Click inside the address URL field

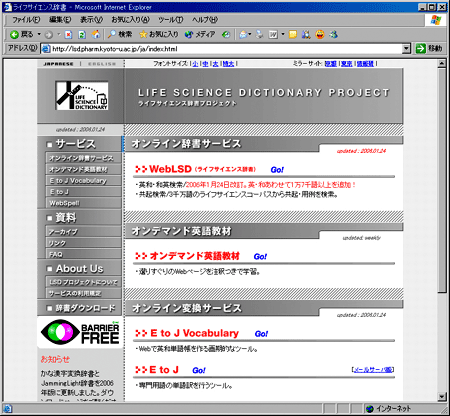coord(226,49)
